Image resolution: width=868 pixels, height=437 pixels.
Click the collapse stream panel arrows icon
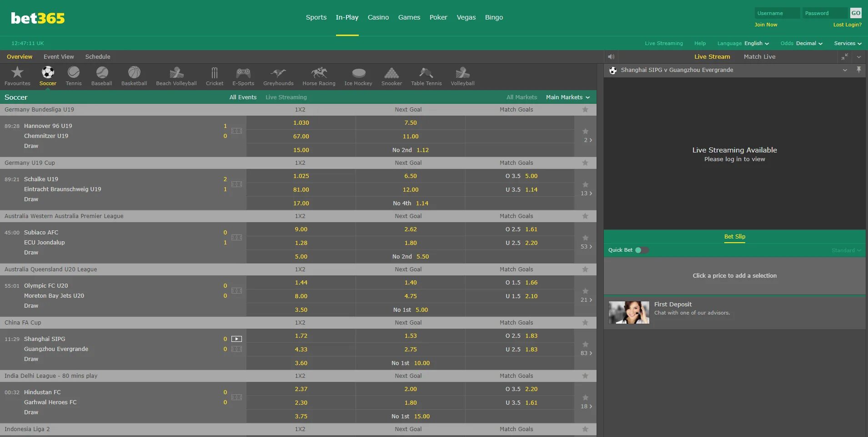845,57
